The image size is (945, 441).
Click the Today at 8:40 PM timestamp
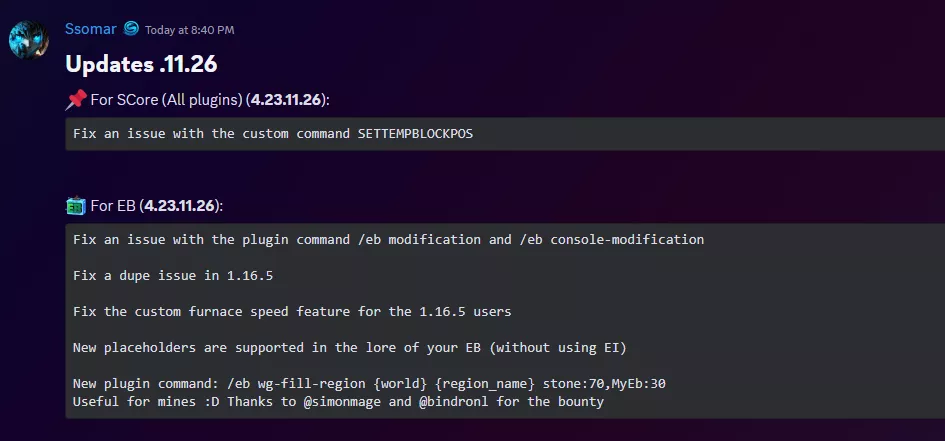pos(190,30)
